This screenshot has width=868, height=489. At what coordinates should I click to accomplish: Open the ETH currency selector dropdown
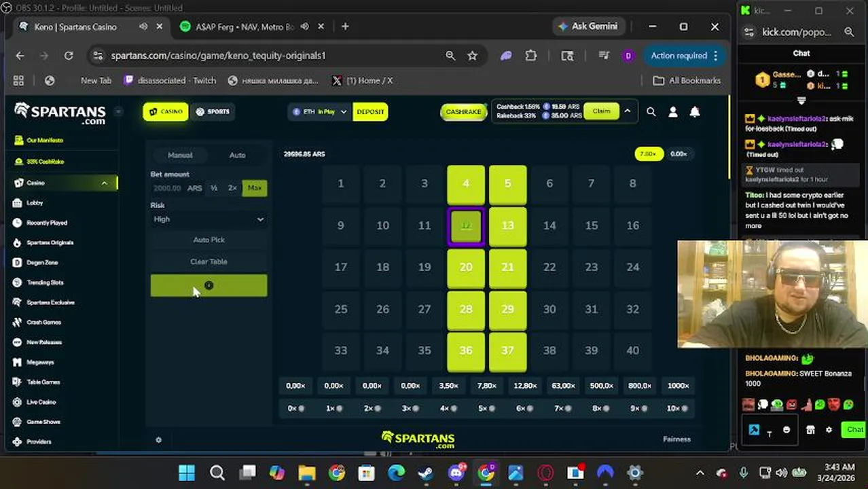click(319, 112)
